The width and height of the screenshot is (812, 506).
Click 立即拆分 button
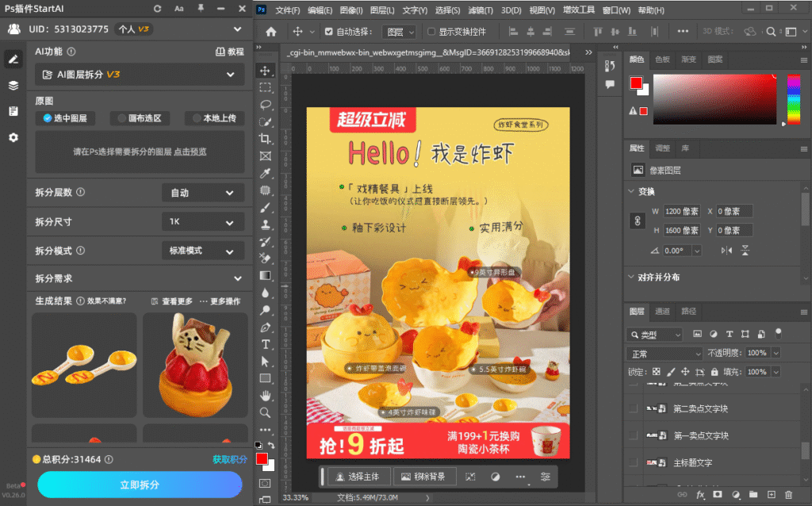(140, 485)
